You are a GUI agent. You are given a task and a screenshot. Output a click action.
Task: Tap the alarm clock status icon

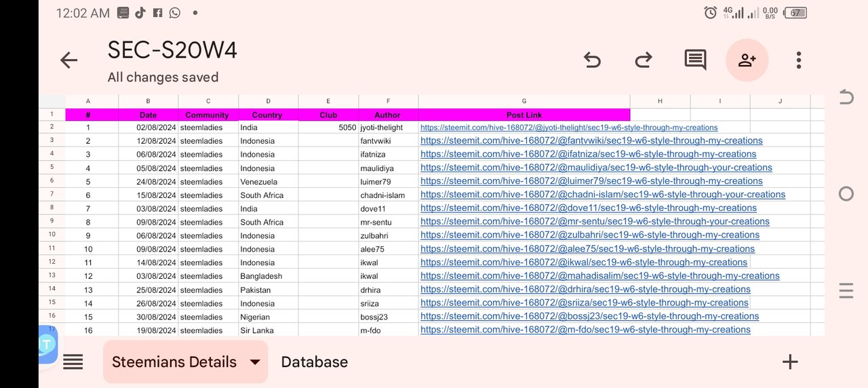point(711,12)
